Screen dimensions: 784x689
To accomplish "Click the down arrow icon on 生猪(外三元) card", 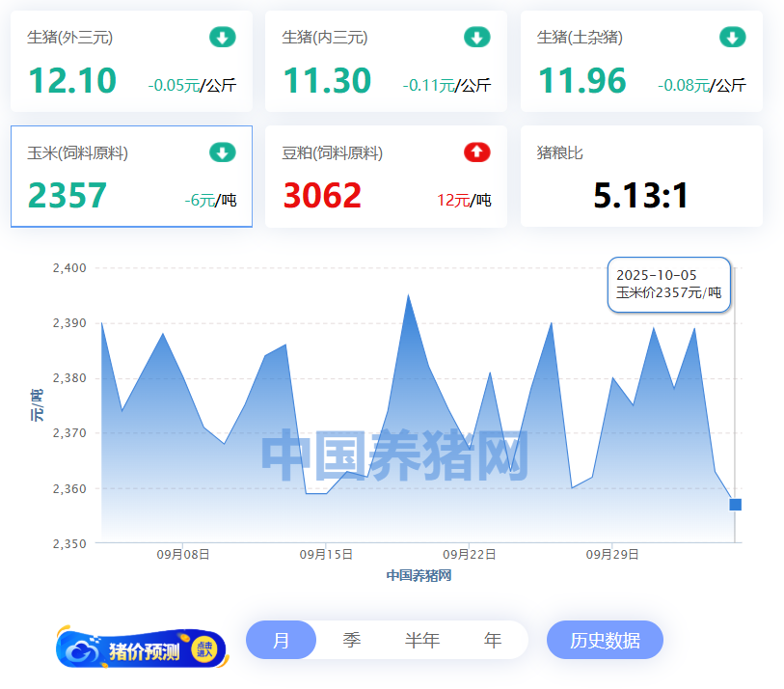I will 223,38.
